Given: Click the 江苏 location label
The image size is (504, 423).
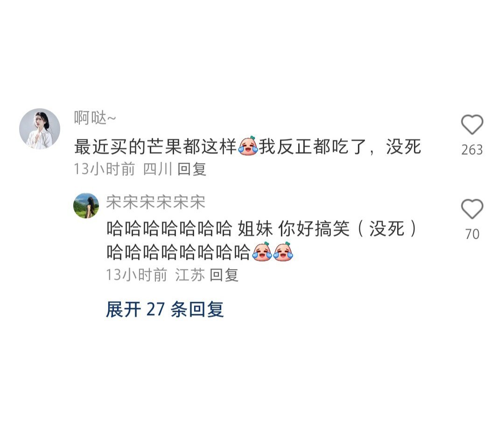Looking at the screenshot, I should click(x=189, y=275).
